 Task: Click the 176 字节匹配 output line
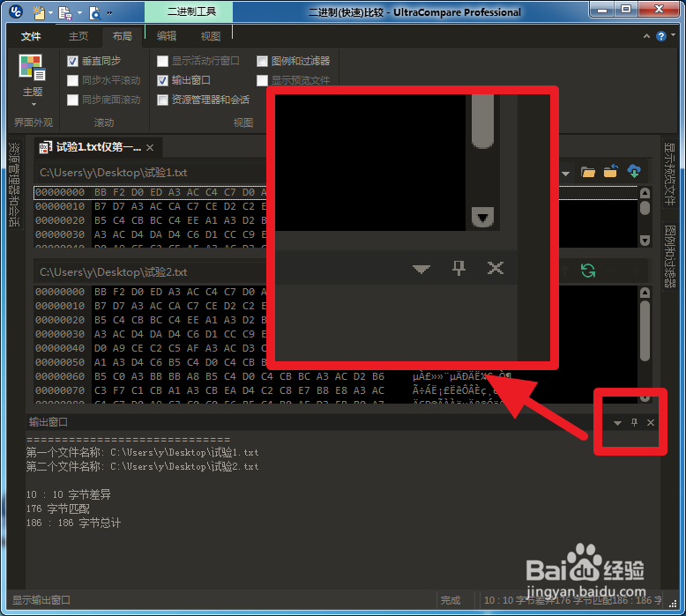click(x=57, y=508)
